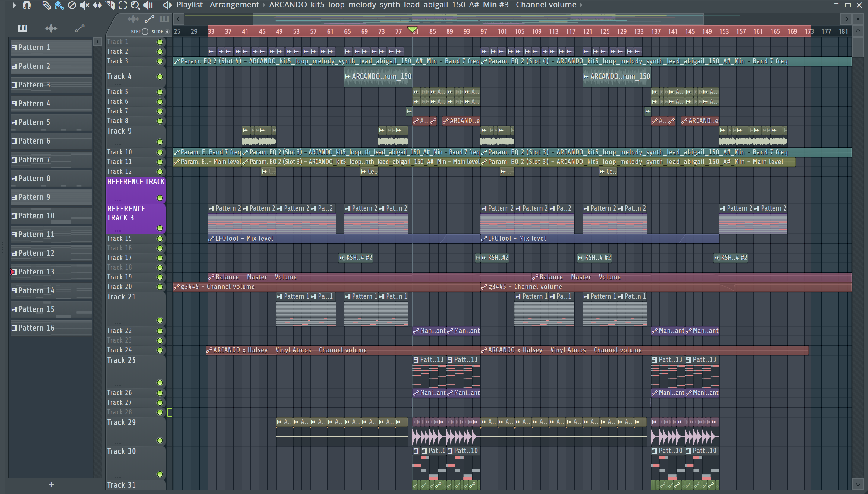Toggle SLIDE mode

click(x=167, y=32)
